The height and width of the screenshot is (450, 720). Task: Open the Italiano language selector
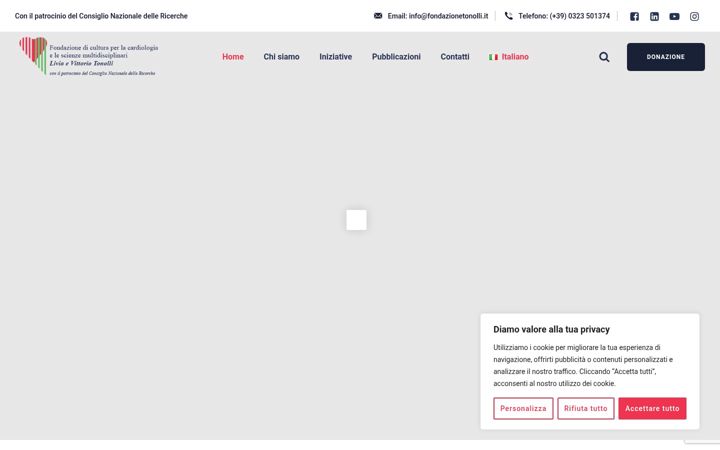click(x=509, y=57)
